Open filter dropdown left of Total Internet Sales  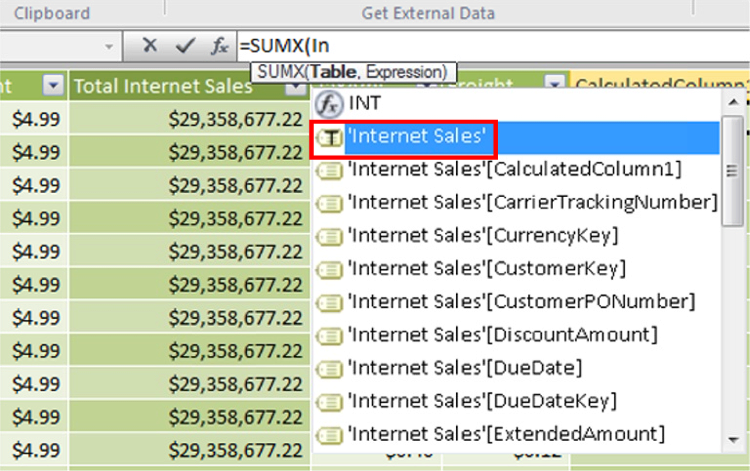tap(53, 86)
